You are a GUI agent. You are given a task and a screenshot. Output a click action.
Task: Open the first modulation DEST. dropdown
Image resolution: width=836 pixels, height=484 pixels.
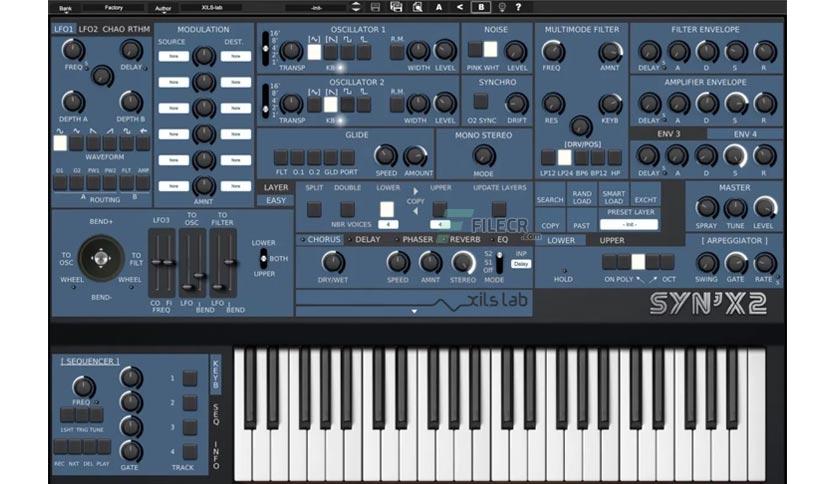coord(236,57)
